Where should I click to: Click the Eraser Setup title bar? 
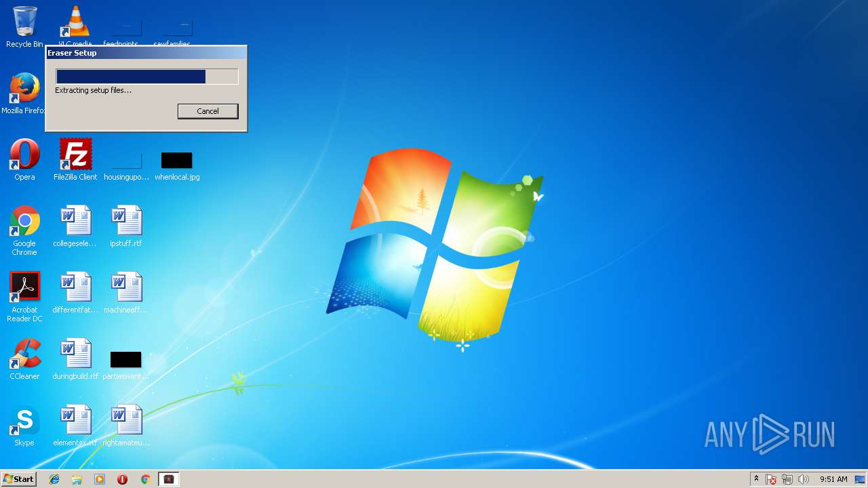146,53
